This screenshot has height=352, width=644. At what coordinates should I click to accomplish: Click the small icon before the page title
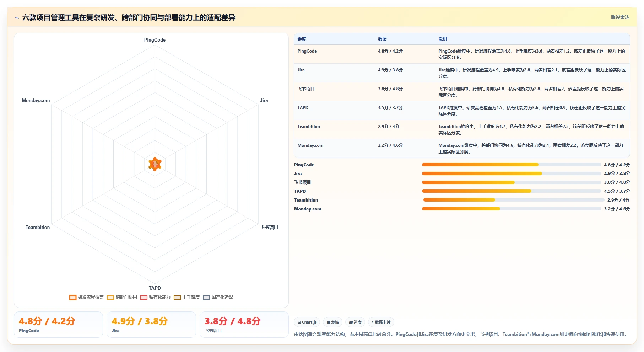tap(17, 18)
